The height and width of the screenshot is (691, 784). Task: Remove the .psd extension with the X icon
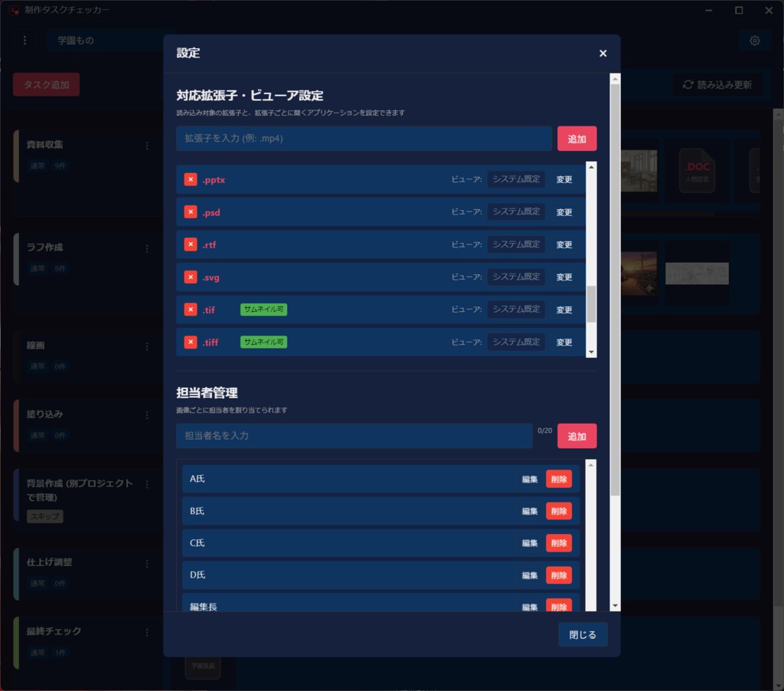pyautogui.click(x=190, y=212)
